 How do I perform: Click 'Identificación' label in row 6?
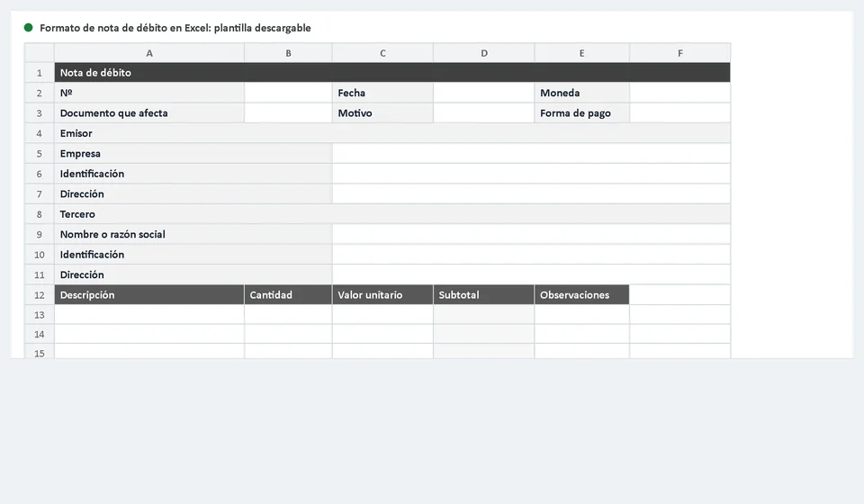[x=193, y=174]
